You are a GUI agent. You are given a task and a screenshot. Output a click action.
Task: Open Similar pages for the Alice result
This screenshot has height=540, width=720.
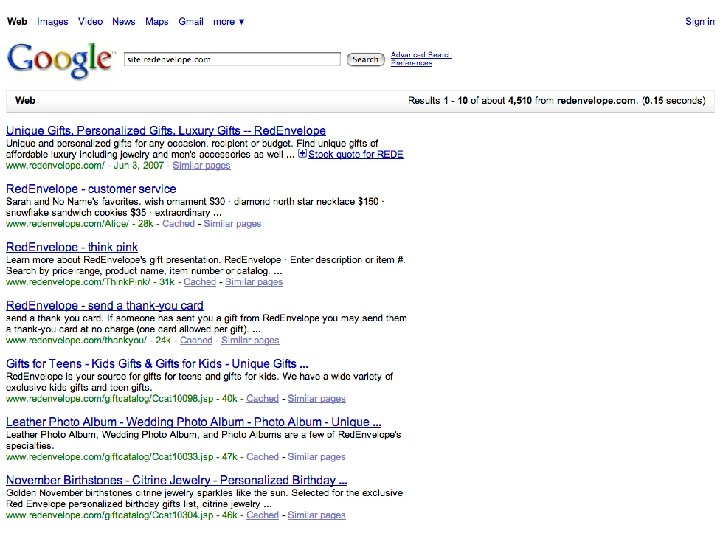pyautogui.click(x=232, y=224)
